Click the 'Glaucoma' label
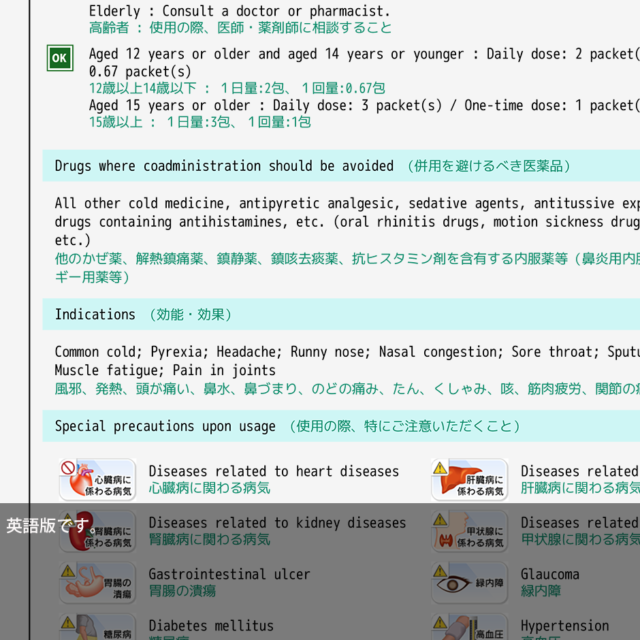The width and height of the screenshot is (640, 640). coord(549,574)
